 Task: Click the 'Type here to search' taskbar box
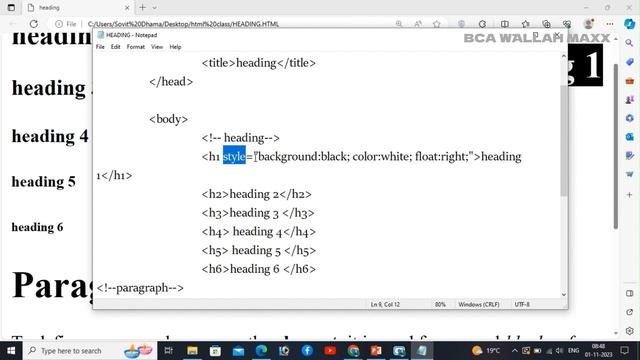pyautogui.click(x=90, y=351)
